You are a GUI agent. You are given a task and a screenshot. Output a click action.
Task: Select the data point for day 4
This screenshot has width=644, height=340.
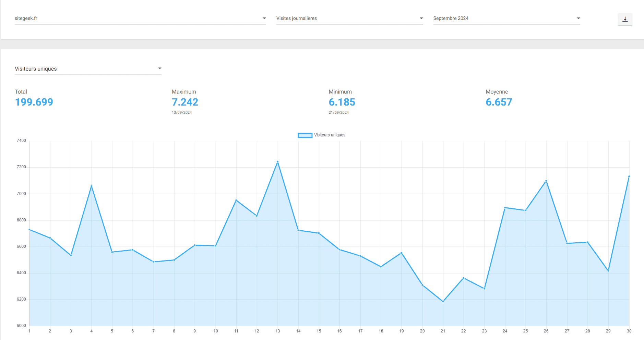tap(92, 186)
